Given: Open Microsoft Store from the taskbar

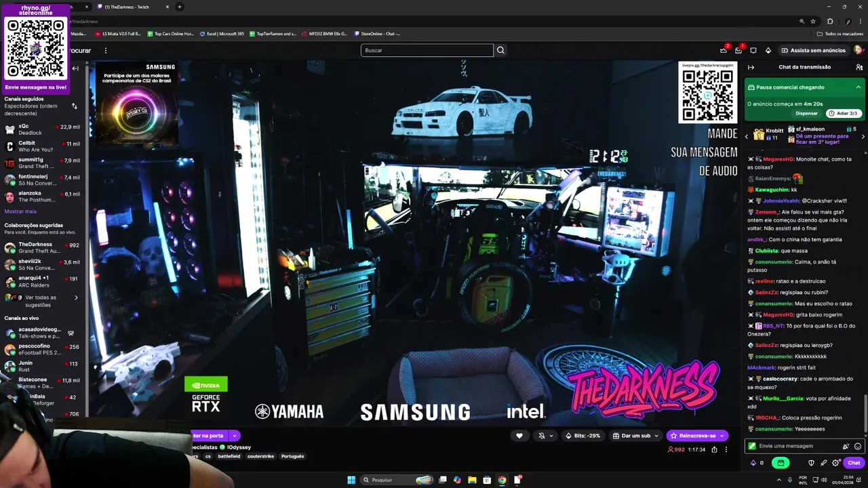Looking at the screenshot, I should click(487, 480).
